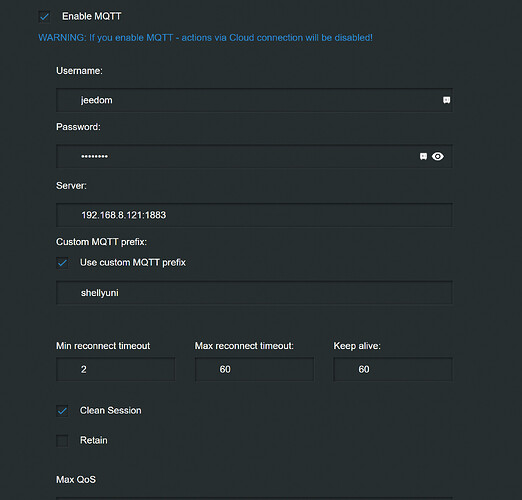The width and height of the screenshot is (522, 500).
Task: Uncheck the Enable MQTT checkbox
Action: pos(44,16)
